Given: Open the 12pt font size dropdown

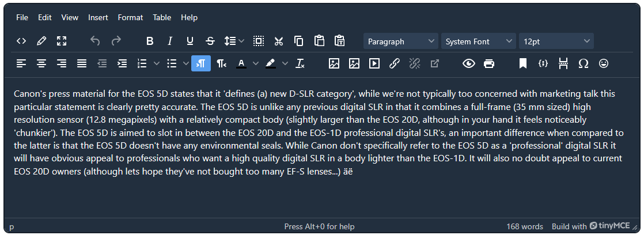Looking at the screenshot, I should coord(556,41).
